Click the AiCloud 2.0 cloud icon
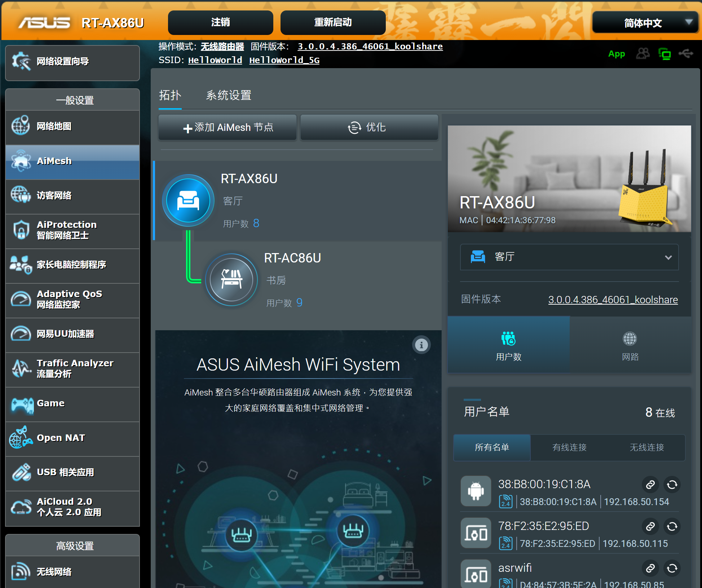Screen dimensions: 702x588 pyautogui.click(x=21, y=507)
